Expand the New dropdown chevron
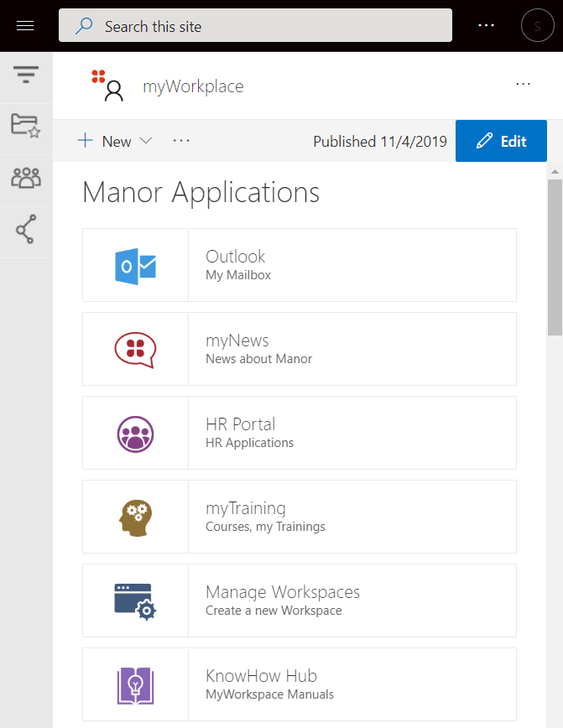Viewport: 563px width, 728px height. pos(146,141)
